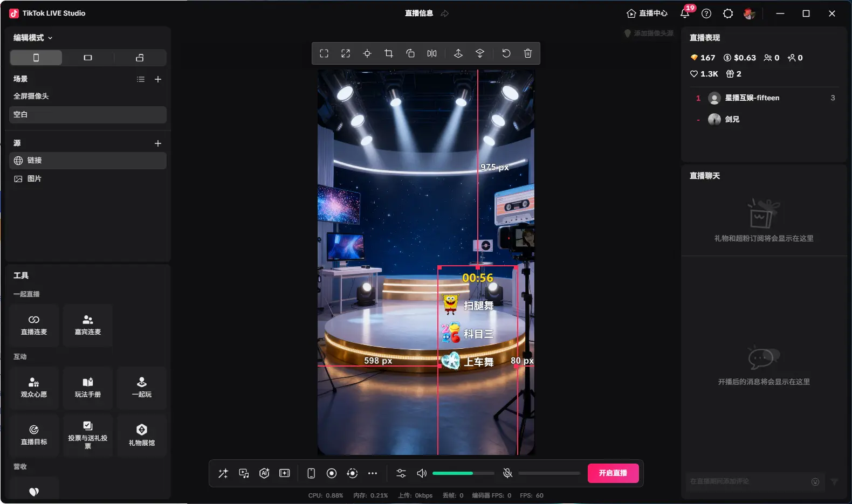Adjust the speaker volume slider
This screenshot has width=852, height=504.
[463, 473]
